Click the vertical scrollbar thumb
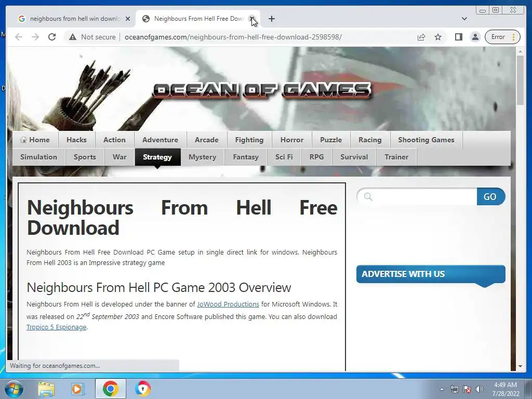 [x=520, y=81]
